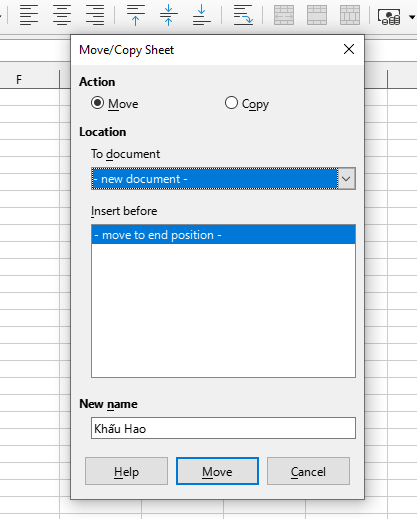Center cell text horizontally

point(62,15)
